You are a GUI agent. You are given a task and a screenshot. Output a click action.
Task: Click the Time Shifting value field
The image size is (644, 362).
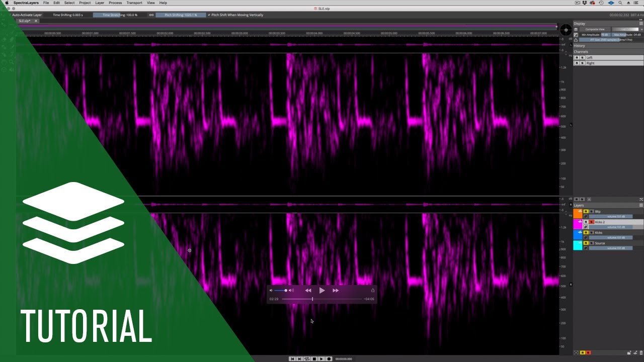(x=68, y=15)
